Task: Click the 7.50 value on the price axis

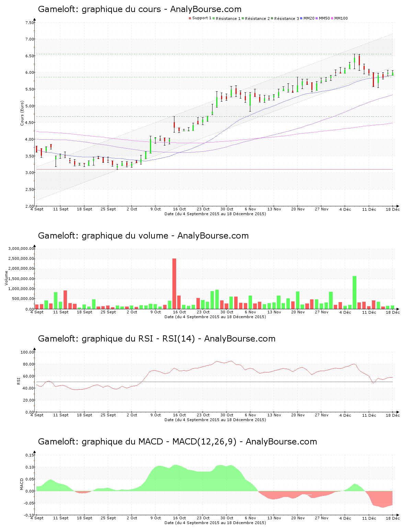Action: [30, 23]
